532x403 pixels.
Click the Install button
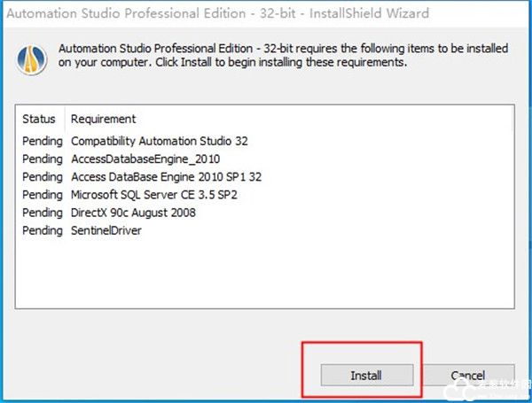pos(367,375)
